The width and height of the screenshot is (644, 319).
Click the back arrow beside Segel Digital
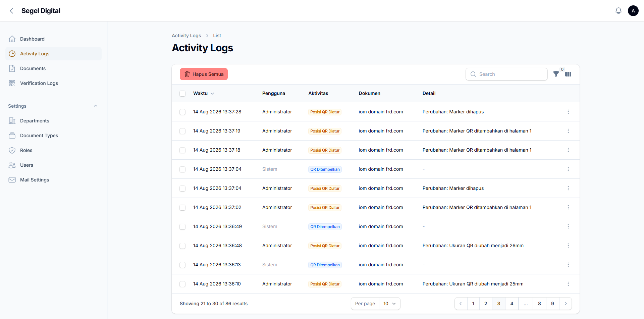tap(11, 11)
